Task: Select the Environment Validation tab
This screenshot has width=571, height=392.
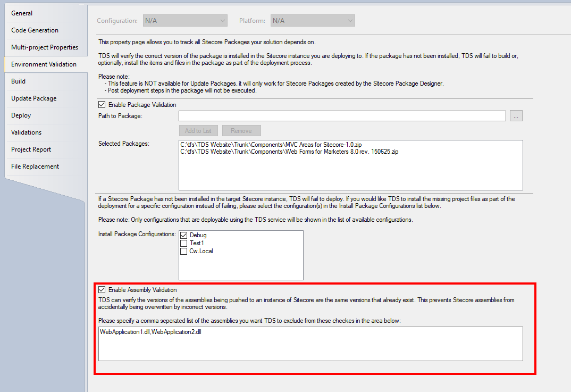Action: [46, 64]
